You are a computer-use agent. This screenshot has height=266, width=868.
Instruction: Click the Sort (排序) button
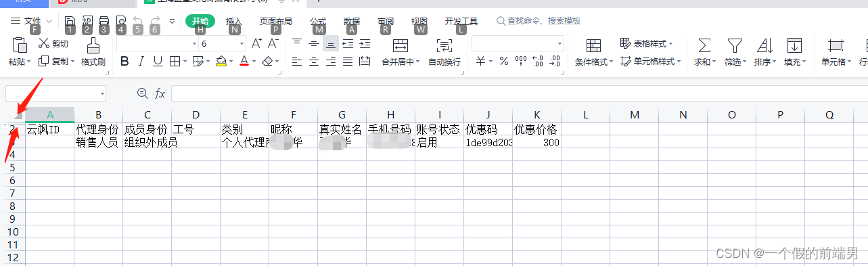(x=764, y=52)
